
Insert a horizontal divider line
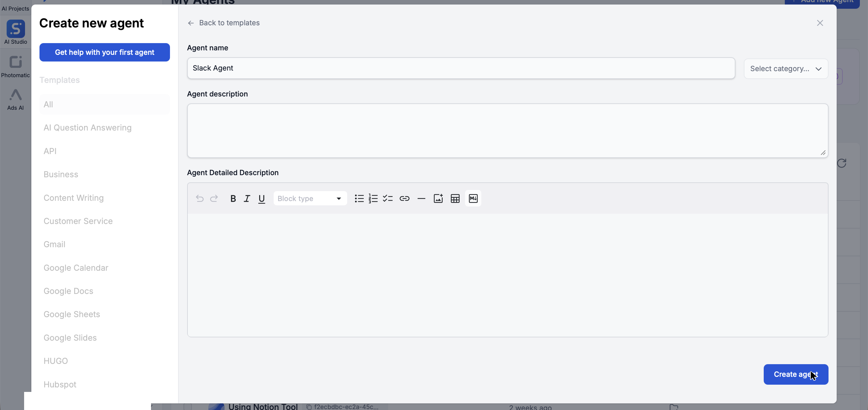coord(421,199)
